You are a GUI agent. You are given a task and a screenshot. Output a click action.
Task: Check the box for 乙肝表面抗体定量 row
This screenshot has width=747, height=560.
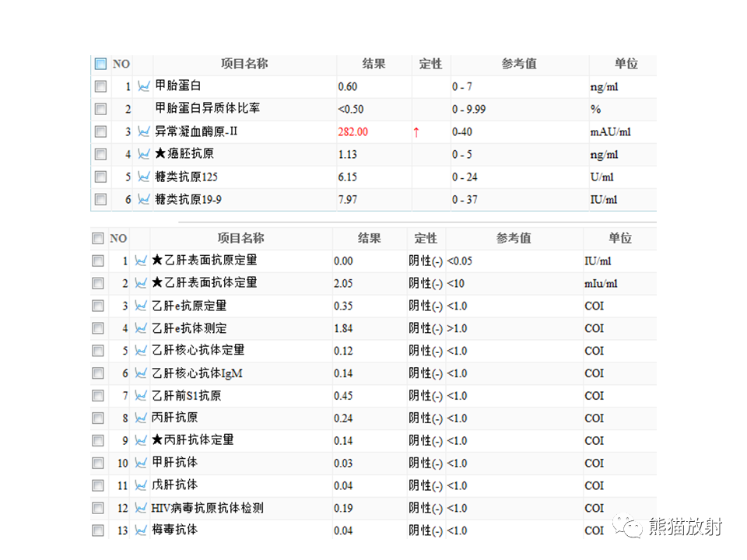pos(98,283)
